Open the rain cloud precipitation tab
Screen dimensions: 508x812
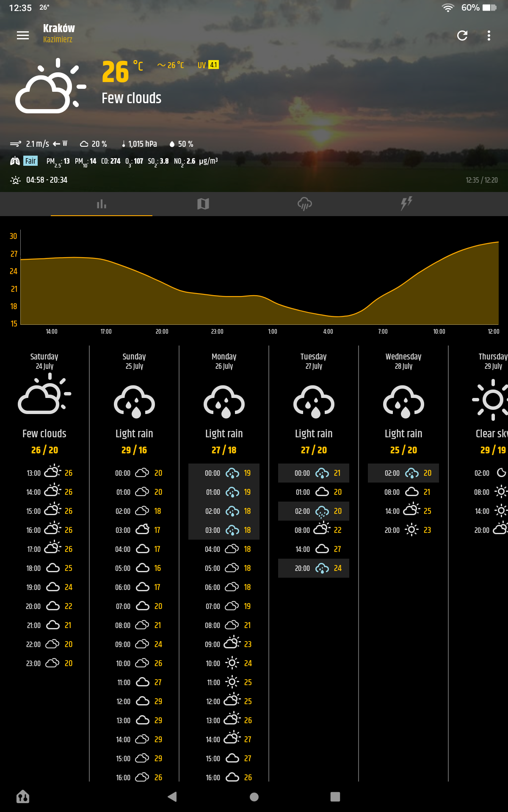(305, 204)
